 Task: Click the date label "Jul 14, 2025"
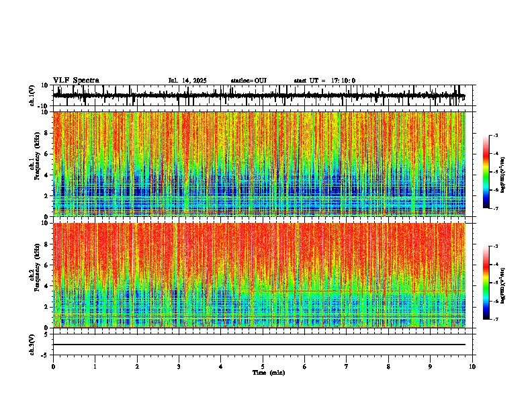[x=187, y=81]
